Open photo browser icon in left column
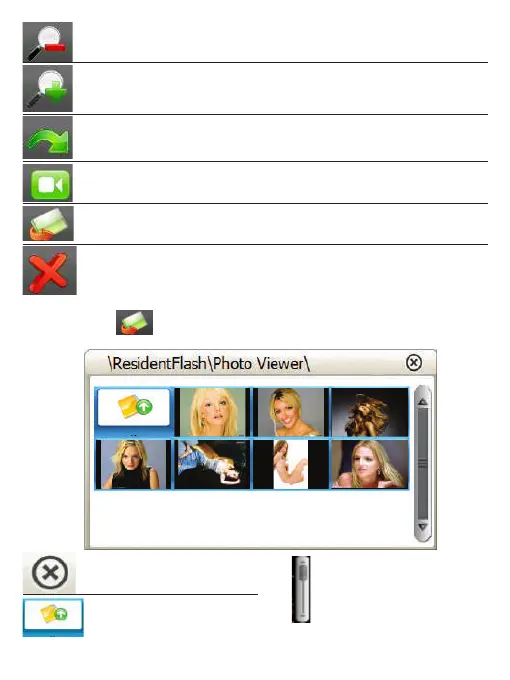Image resolution: width=510 pixels, height=680 pixels. tap(48, 223)
